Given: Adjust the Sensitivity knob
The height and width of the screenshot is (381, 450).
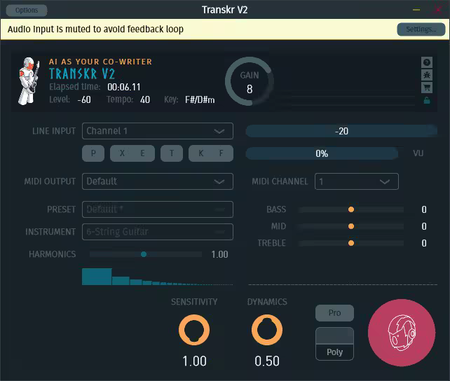Looking at the screenshot, I should [194, 330].
